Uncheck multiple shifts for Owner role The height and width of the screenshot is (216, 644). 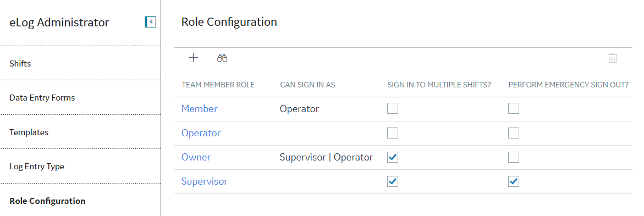393,157
